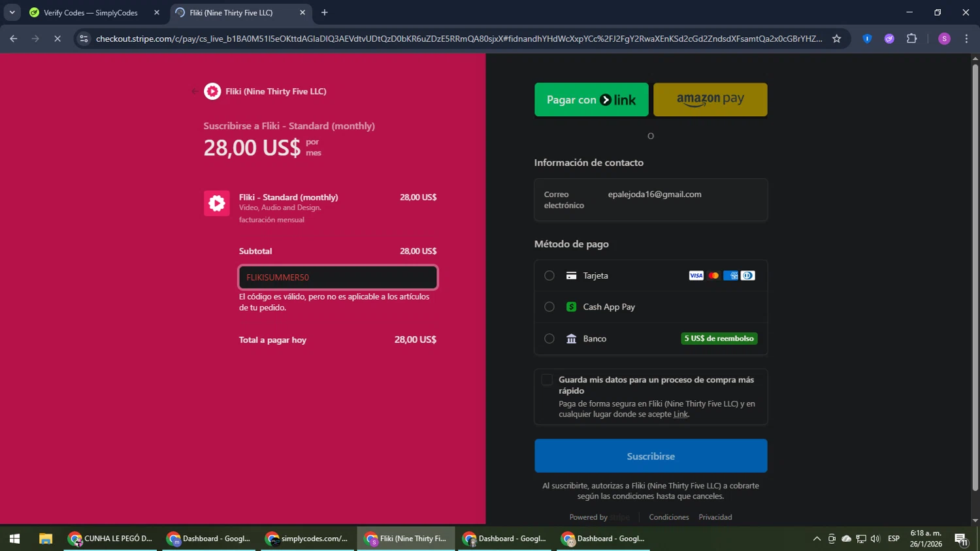Image resolution: width=980 pixels, height=551 pixels.
Task: Open a new browser tab
Action: click(325, 12)
